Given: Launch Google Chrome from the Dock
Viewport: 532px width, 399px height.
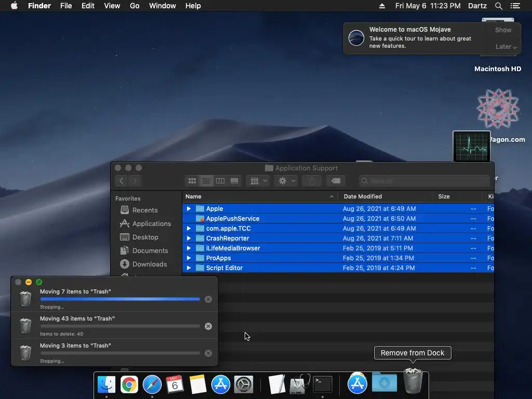Looking at the screenshot, I should (x=129, y=384).
